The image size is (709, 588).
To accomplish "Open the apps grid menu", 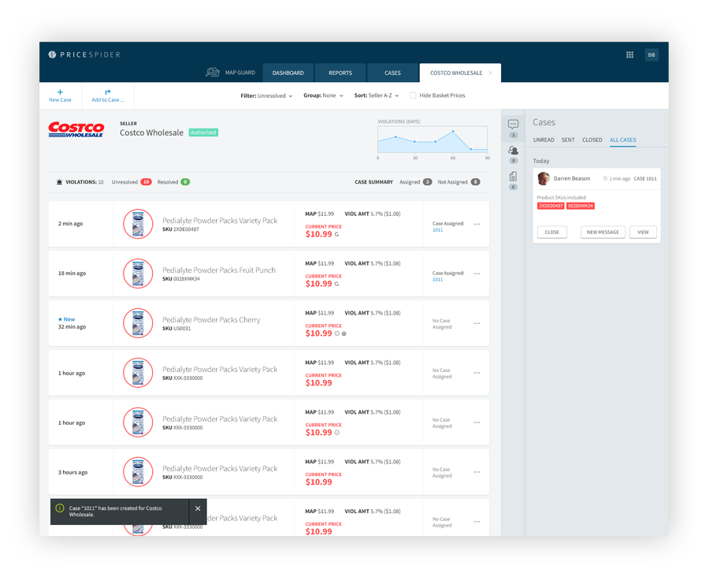I will point(629,54).
